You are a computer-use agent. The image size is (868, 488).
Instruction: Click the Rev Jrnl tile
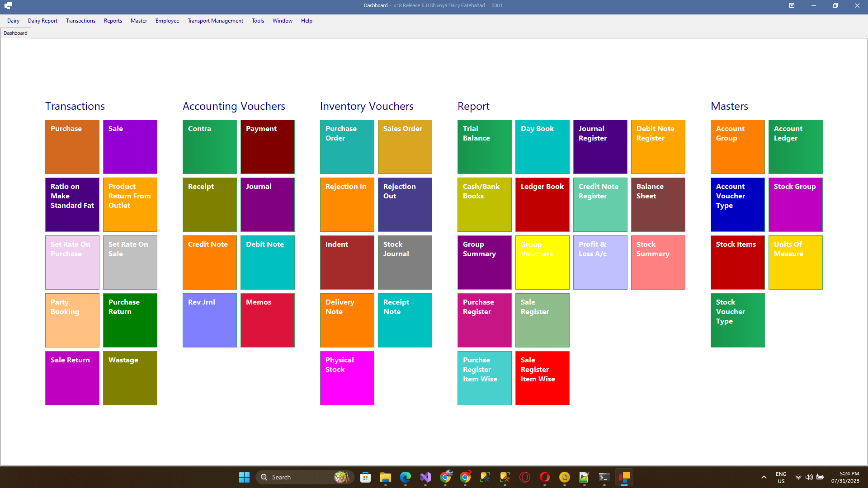click(210, 320)
